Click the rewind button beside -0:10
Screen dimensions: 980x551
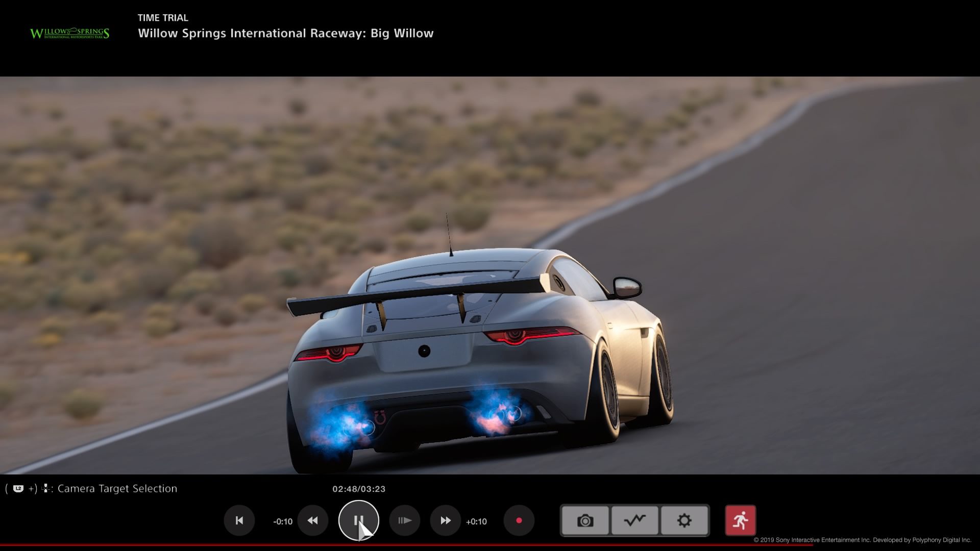tap(312, 520)
